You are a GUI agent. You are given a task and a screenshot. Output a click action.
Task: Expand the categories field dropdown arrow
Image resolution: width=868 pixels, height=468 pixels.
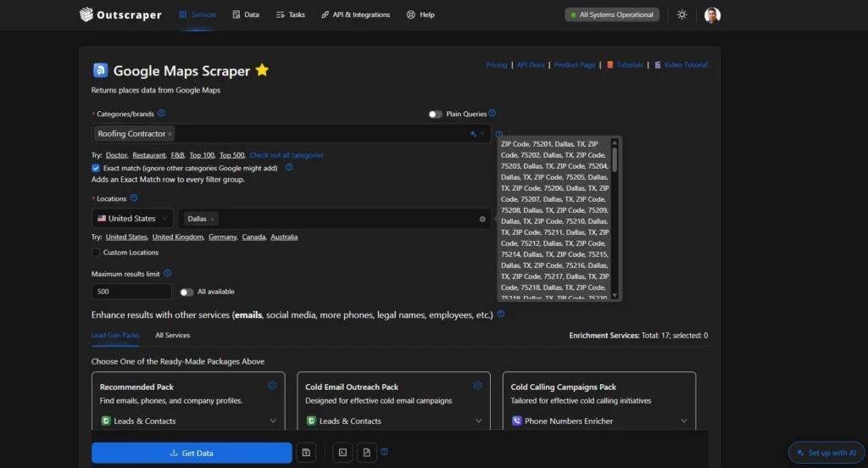[482, 133]
